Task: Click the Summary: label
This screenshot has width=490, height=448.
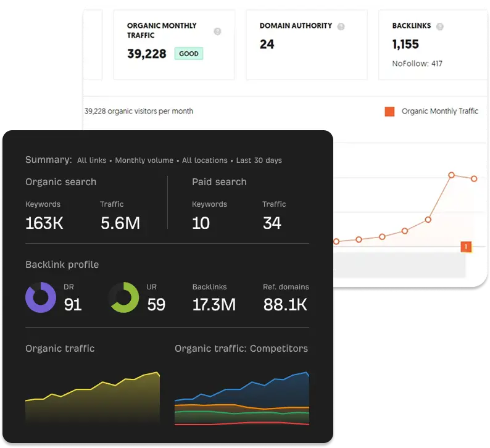Action: [49, 160]
